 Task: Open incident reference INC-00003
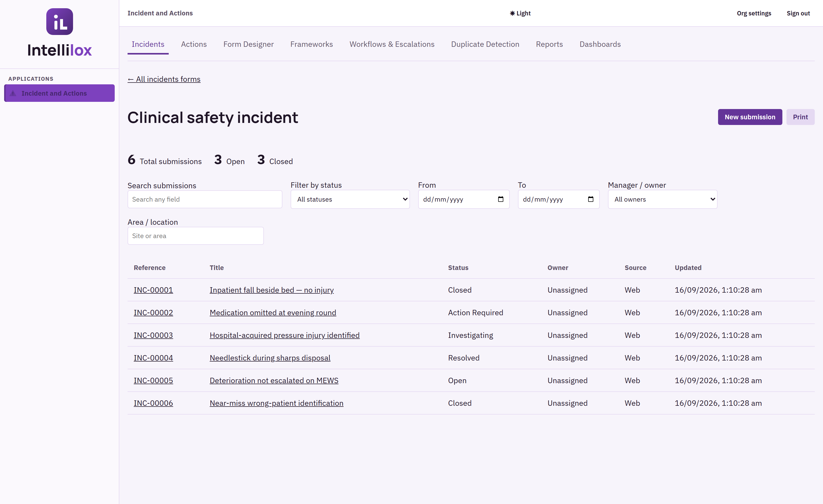(x=153, y=335)
